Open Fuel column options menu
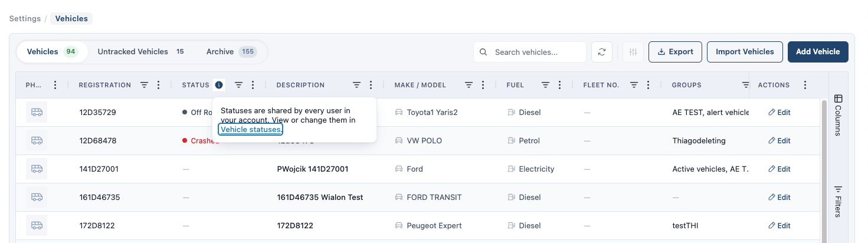Screen dimensions: 868x243 (x=559, y=85)
